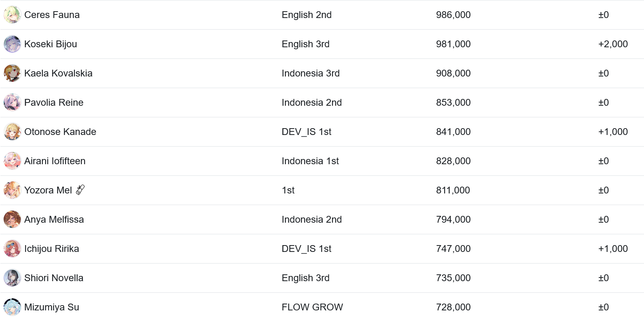Select Koseki Bijou's English 3rd generation cell
644x320 pixels.
coord(306,44)
